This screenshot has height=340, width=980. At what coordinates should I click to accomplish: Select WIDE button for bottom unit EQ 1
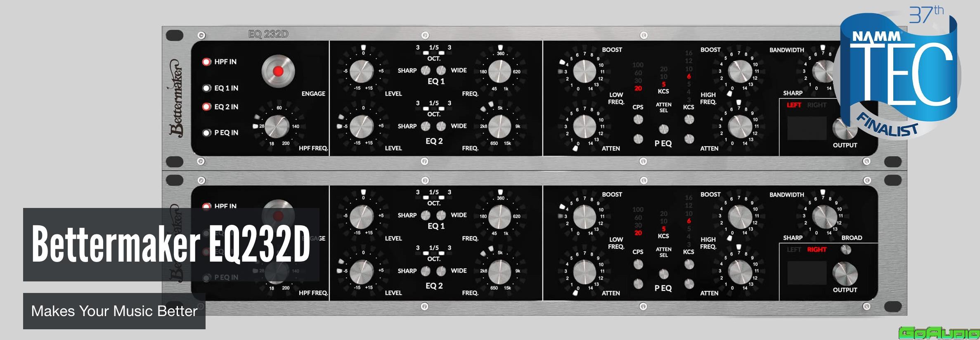[441, 215]
